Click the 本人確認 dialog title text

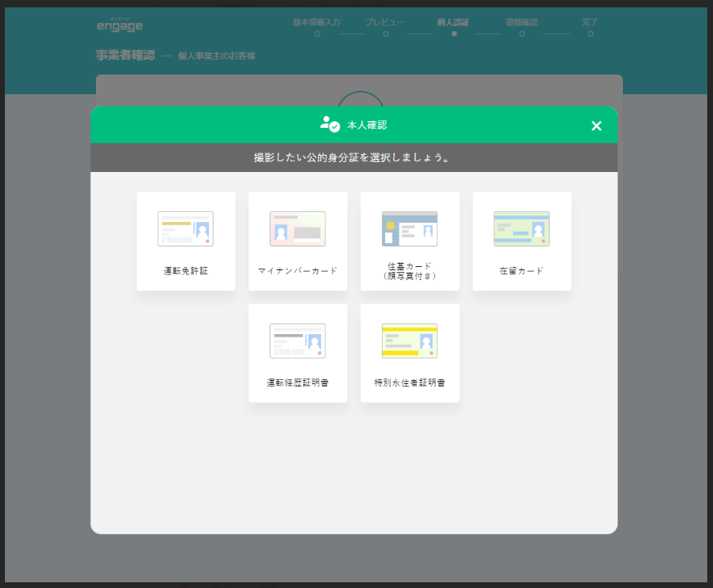tap(367, 125)
